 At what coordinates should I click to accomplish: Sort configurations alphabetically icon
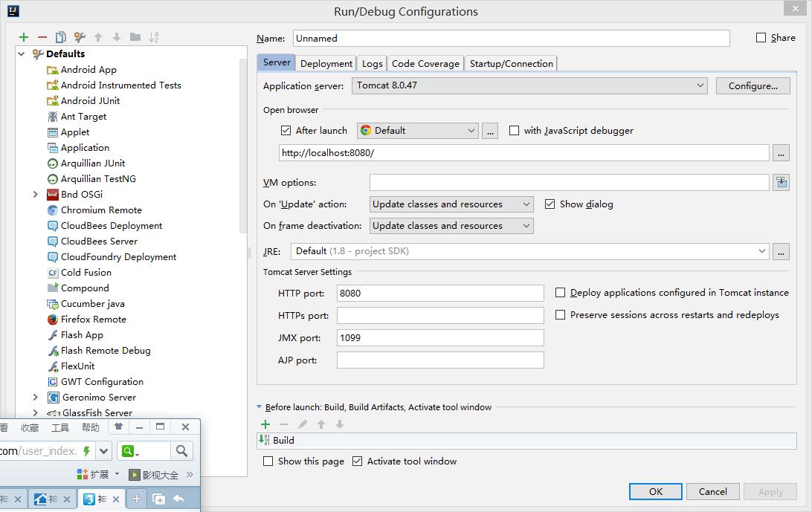coord(154,37)
